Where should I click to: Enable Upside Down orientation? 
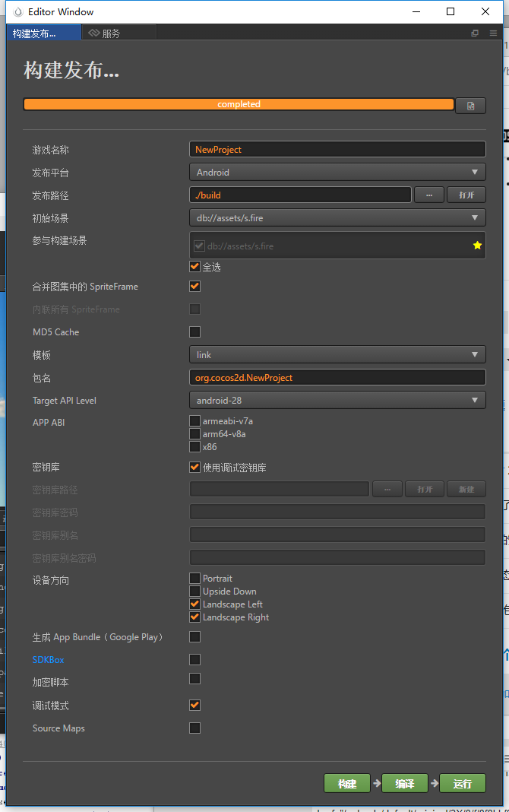point(194,591)
